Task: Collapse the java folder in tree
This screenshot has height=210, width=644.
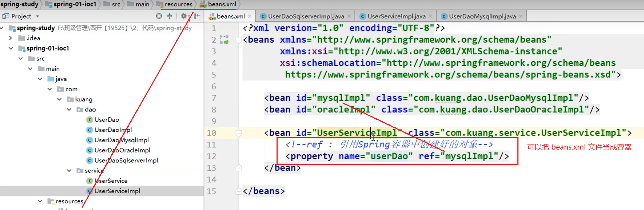Action: 40,79
